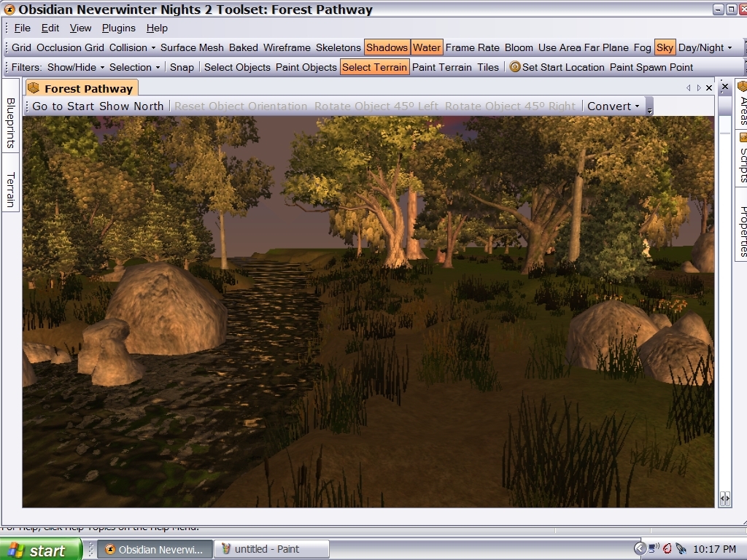Click the left tab scroll arrow
Image resolution: width=747 pixels, height=560 pixels.
(688, 88)
